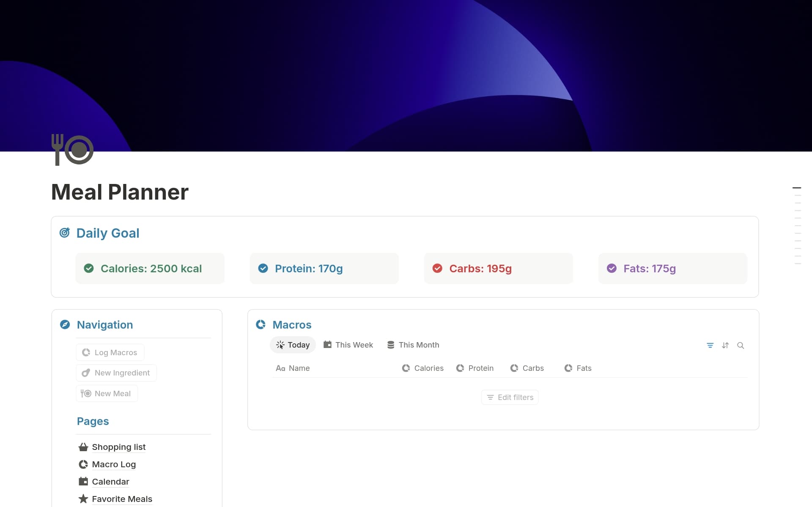Click the purple check badge next to Fats: 175g
812x507 pixels.
click(612, 268)
